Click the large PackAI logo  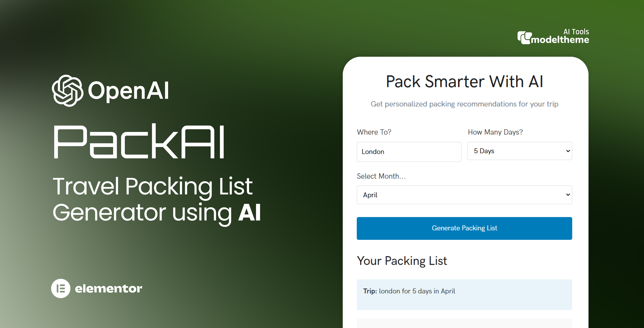click(139, 141)
